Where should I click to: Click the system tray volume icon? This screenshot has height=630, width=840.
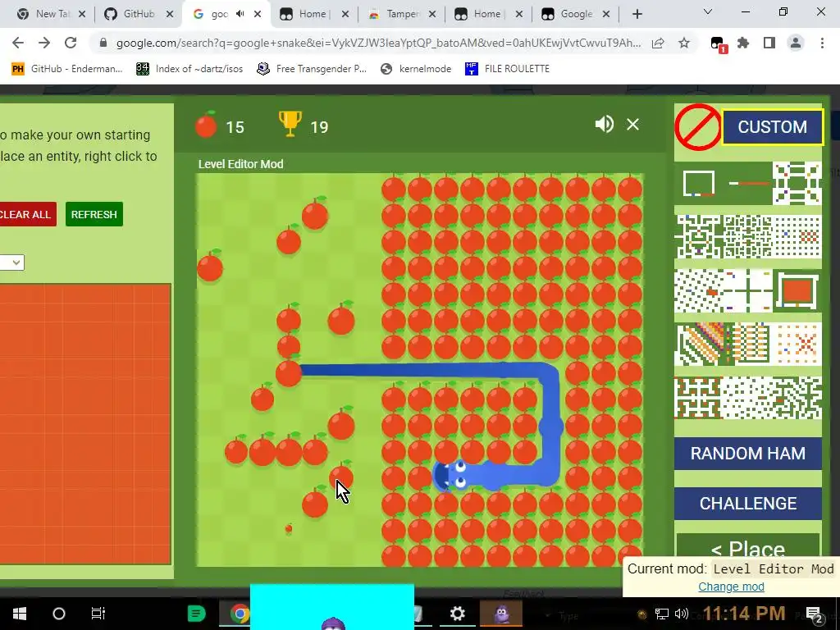[x=682, y=614]
